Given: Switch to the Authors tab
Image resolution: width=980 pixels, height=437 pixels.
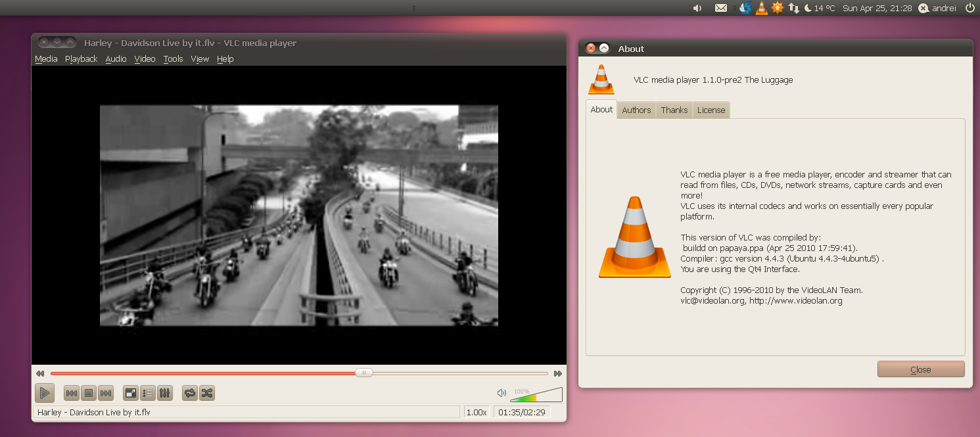Looking at the screenshot, I should point(636,110).
